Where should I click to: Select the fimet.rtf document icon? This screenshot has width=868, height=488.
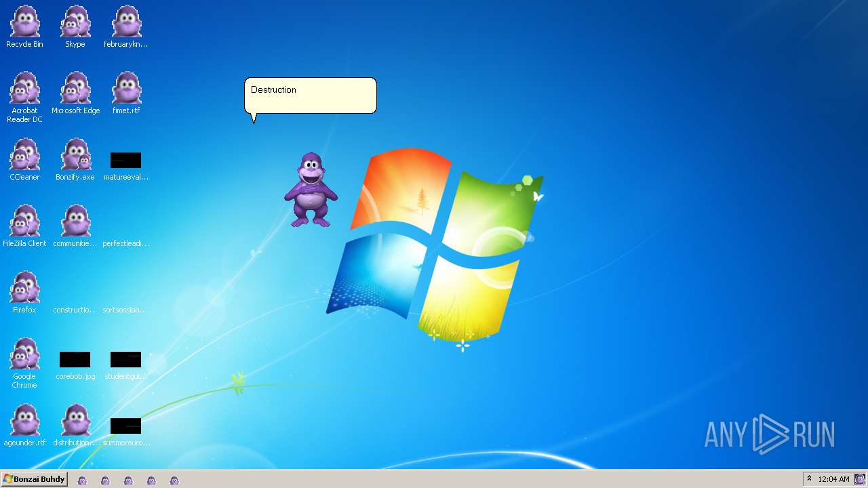point(126,94)
